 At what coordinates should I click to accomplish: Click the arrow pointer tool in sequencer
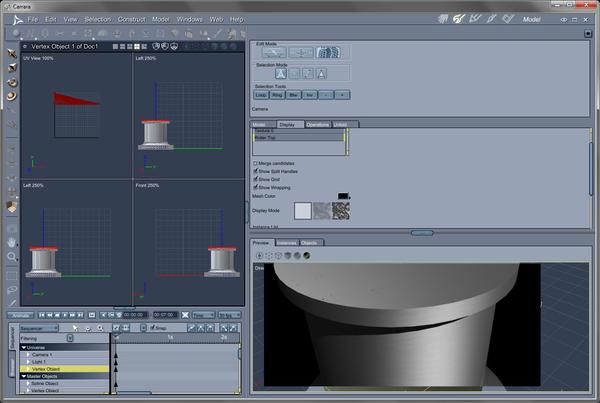(x=77, y=328)
